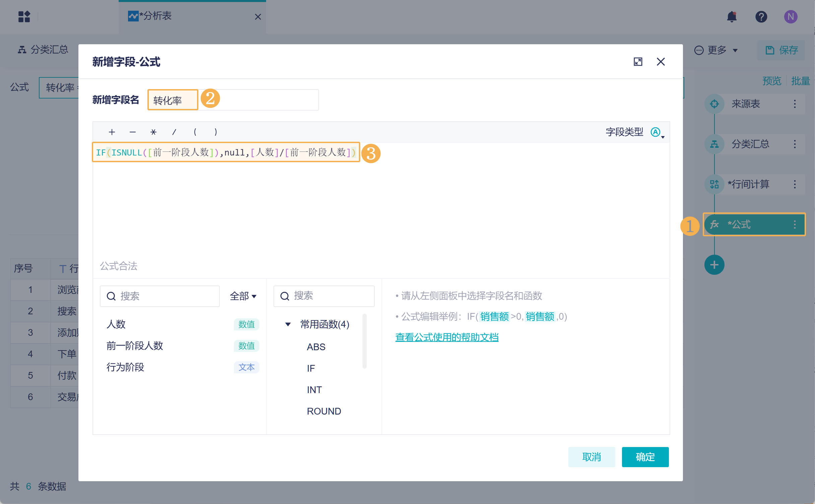This screenshot has width=815, height=504.
Task: Insert multiplication operator in formula
Action: coord(153,132)
